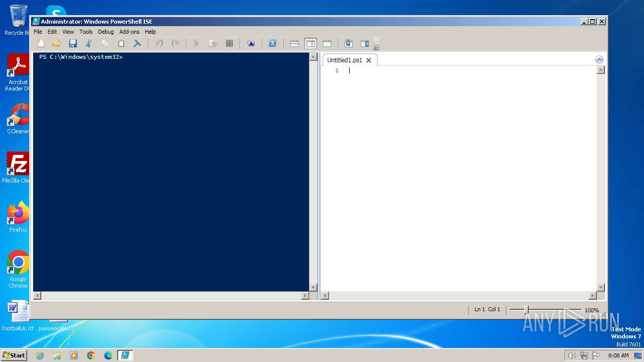This screenshot has height=362, width=644.
Task: Click the volume speaker tray icon
Action: pyautogui.click(x=572, y=355)
